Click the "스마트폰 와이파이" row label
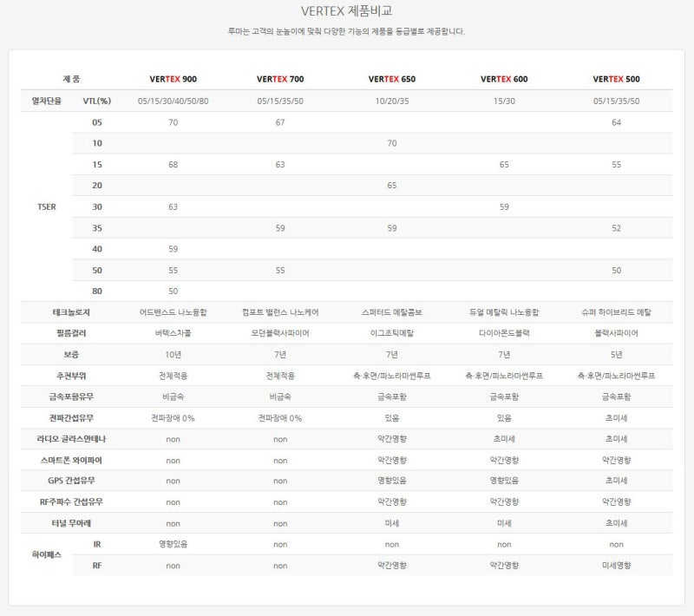The image size is (694, 616). [71, 460]
